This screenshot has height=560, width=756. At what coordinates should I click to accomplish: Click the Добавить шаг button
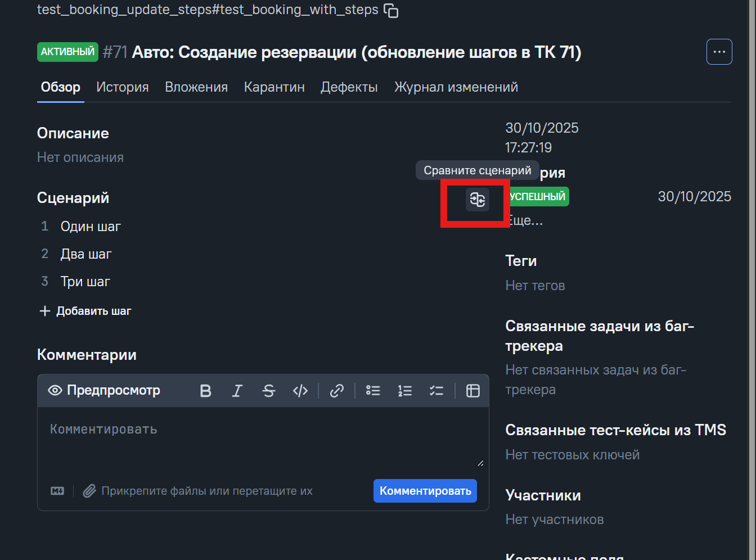pos(85,311)
